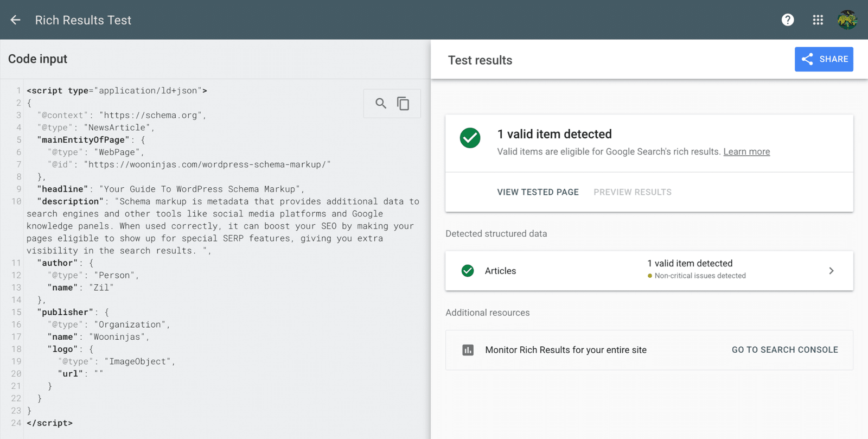Click the wooninjas.com URL in code

[x=207, y=164]
